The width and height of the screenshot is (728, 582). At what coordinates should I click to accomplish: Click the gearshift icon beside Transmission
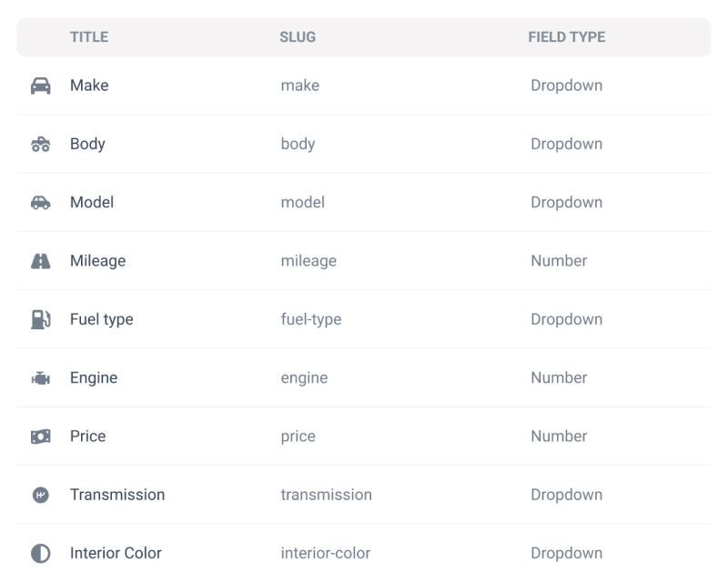[x=41, y=495]
